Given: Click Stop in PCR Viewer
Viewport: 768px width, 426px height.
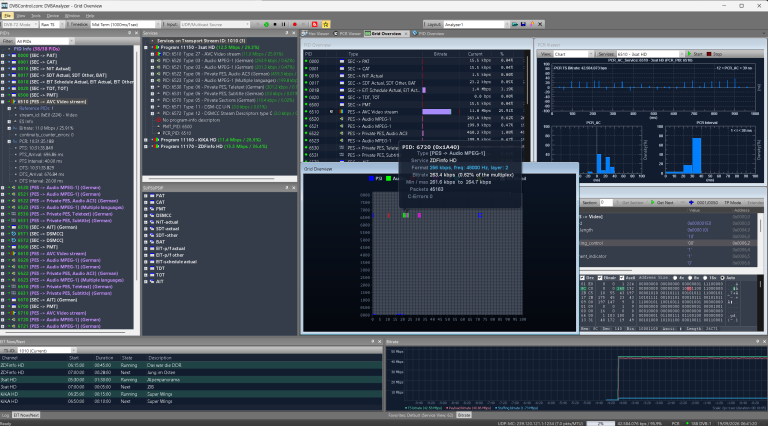Looking at the screenshot, I should click(x=714, y=54).
